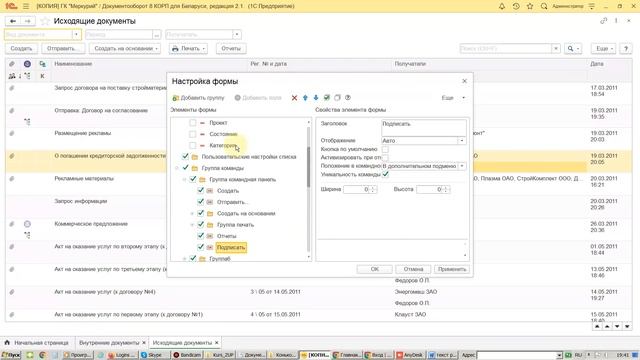Click the Пуск start button
The image size is (640, 360).
11,355
